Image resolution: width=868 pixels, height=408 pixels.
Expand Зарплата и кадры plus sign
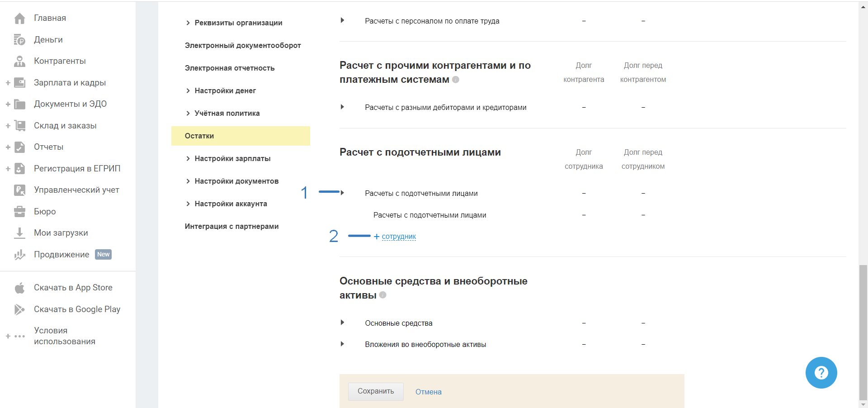pos(8,83)
